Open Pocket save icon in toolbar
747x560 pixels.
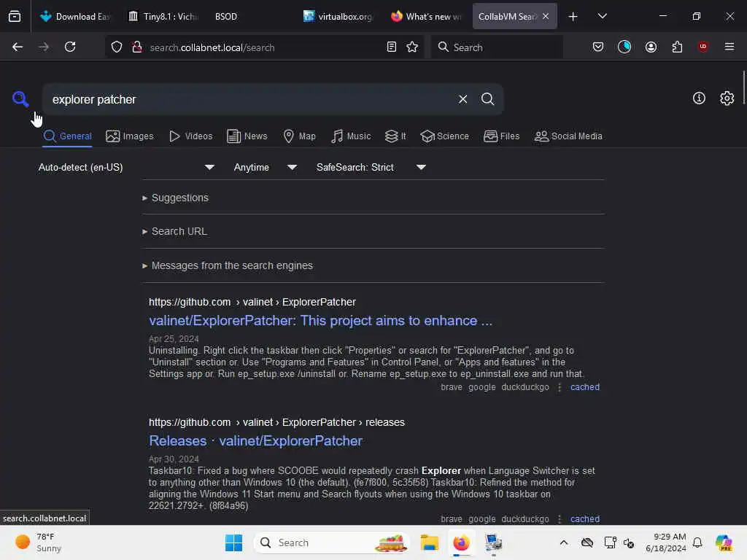pyautogui.click(x=598, y=47)
